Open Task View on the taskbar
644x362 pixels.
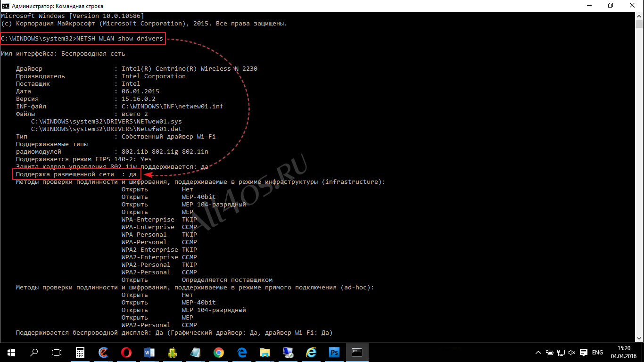pyautogui.click(x=57, y=352)
